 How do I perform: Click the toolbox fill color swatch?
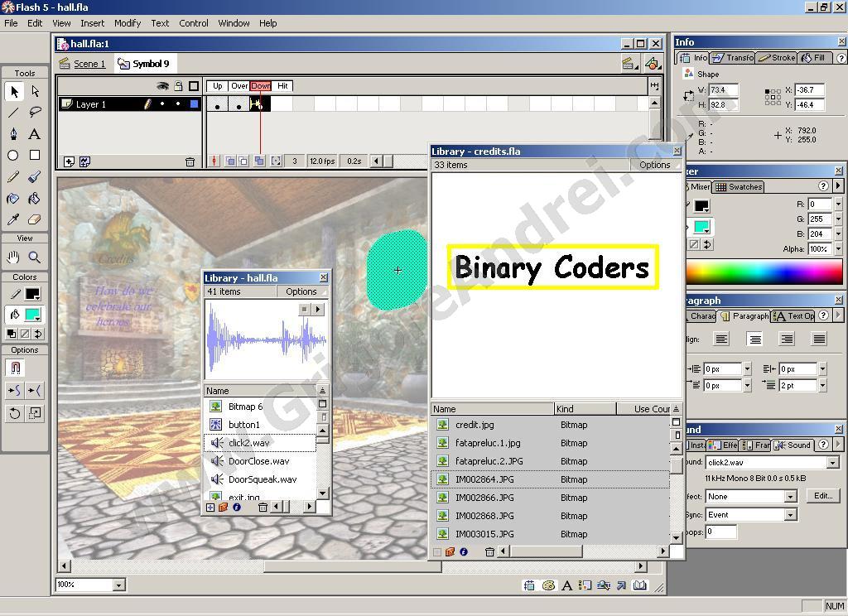[x=32, y=315]
